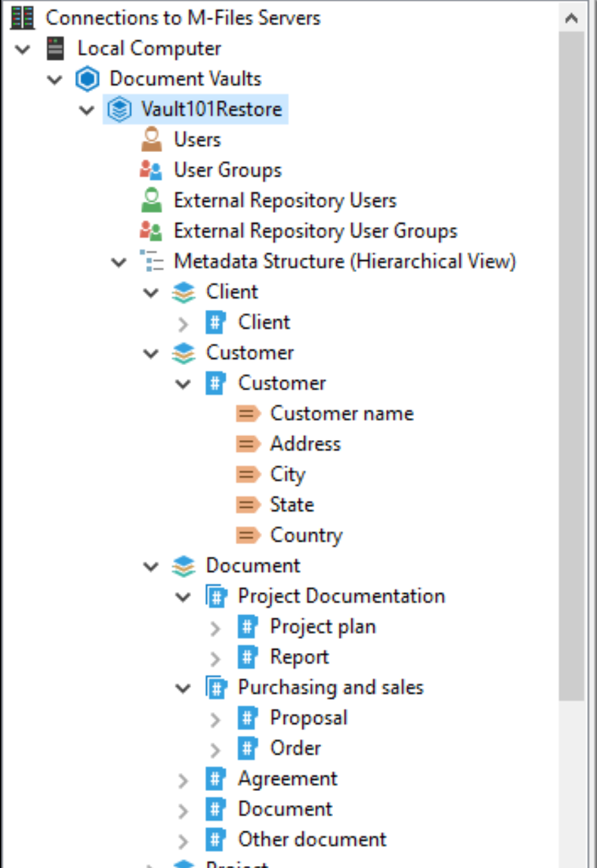Select the Other document label
597x868 pixels.
(312, 840)
